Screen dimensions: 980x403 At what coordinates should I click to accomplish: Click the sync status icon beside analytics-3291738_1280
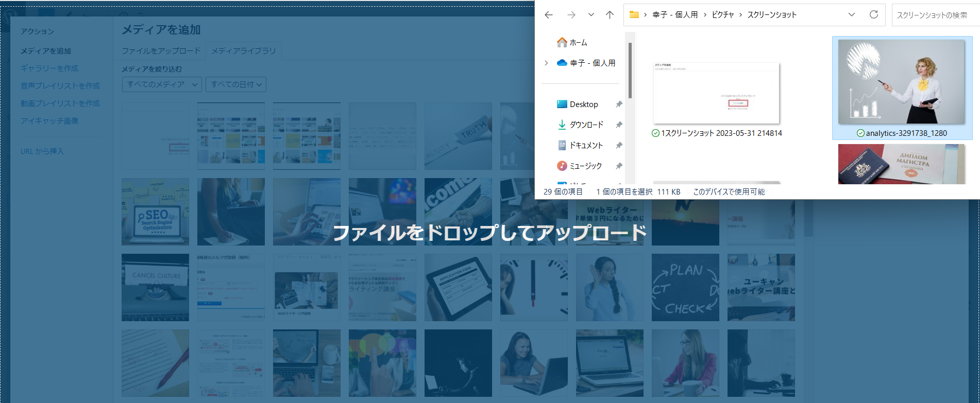(860, 133)
